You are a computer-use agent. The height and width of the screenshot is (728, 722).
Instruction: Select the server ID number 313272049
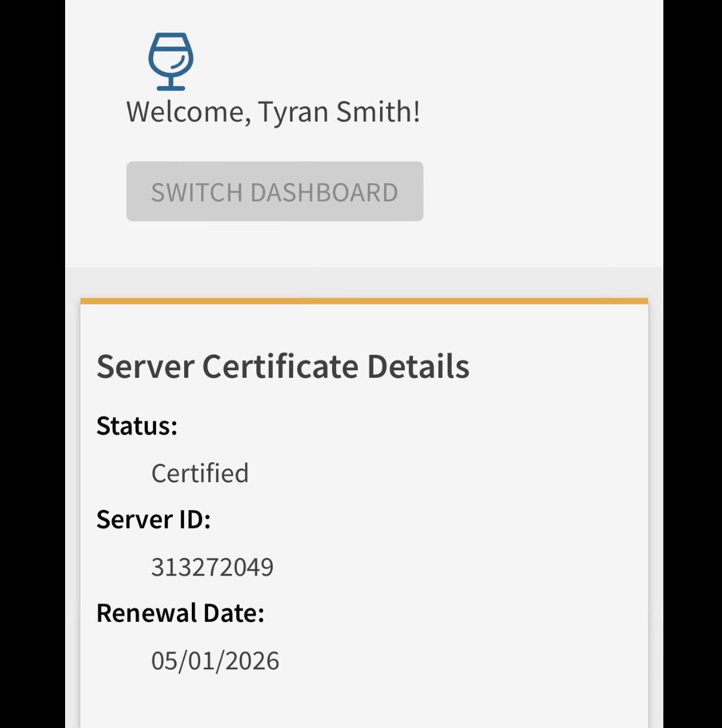[212, 567]
